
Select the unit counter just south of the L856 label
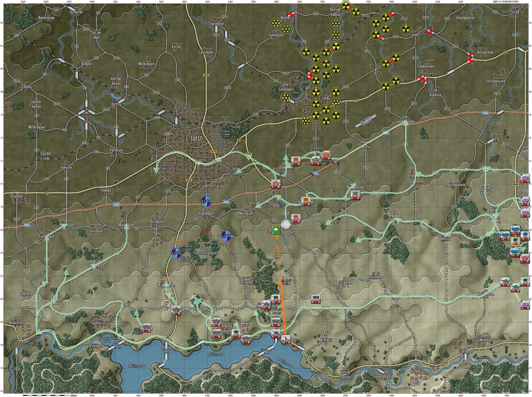coord(296,219)
